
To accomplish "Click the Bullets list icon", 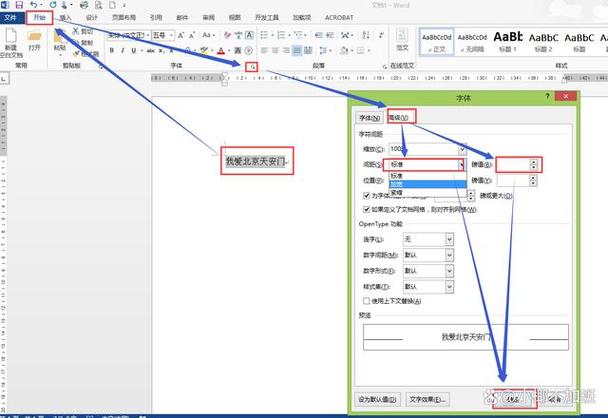I will pyautogui.click(x=264, y=35).
